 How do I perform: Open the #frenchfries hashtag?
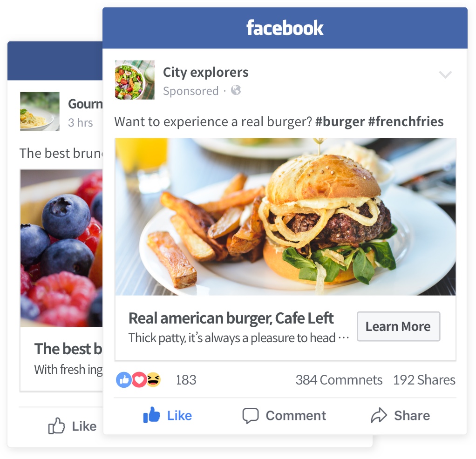pyautogui.click(x=406, y=121)
